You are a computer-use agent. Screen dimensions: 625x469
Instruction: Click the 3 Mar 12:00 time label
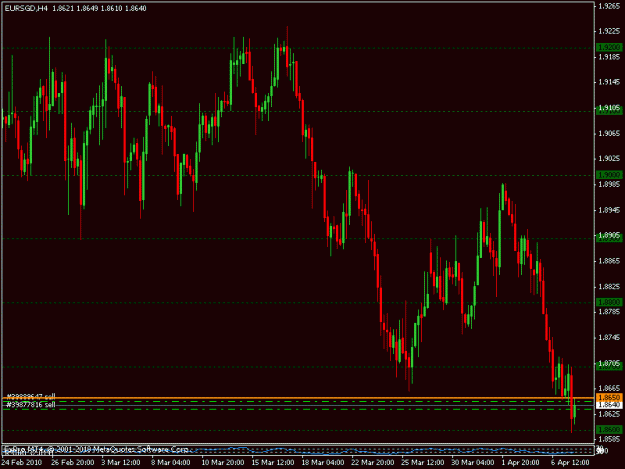click(x=120, y=462)
